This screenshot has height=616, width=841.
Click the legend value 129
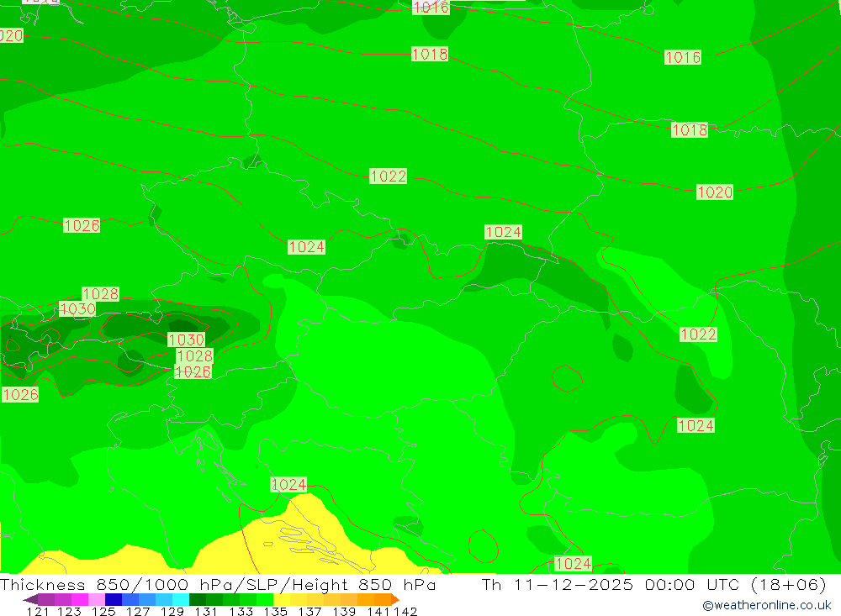point(172,611)
